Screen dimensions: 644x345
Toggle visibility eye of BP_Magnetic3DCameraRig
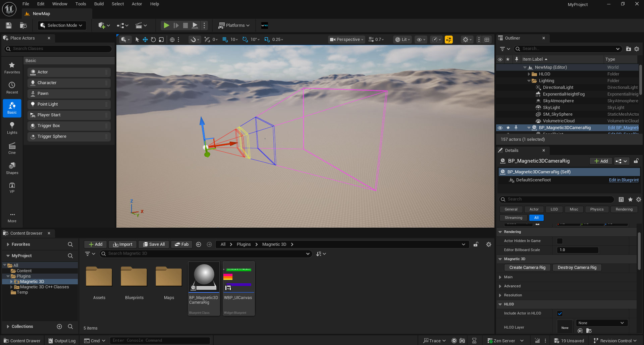pos(500,128)
